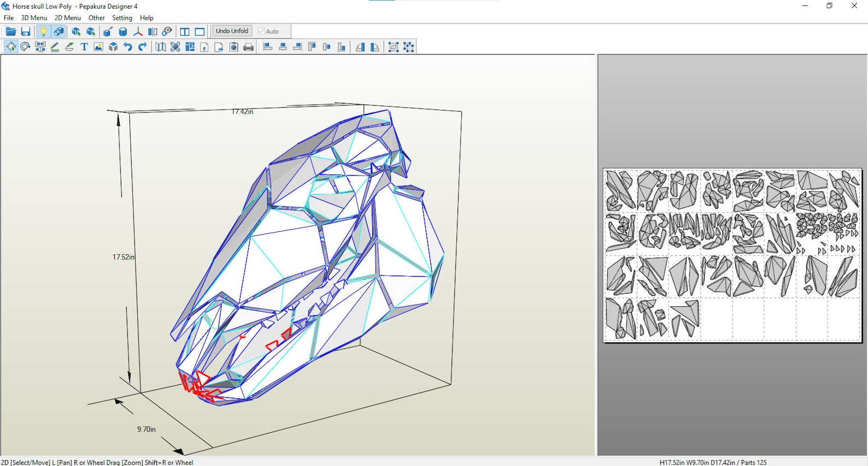Select the Rotate part tool icon
This screenshot has width=868, height=466.
(x=25, y=47)
